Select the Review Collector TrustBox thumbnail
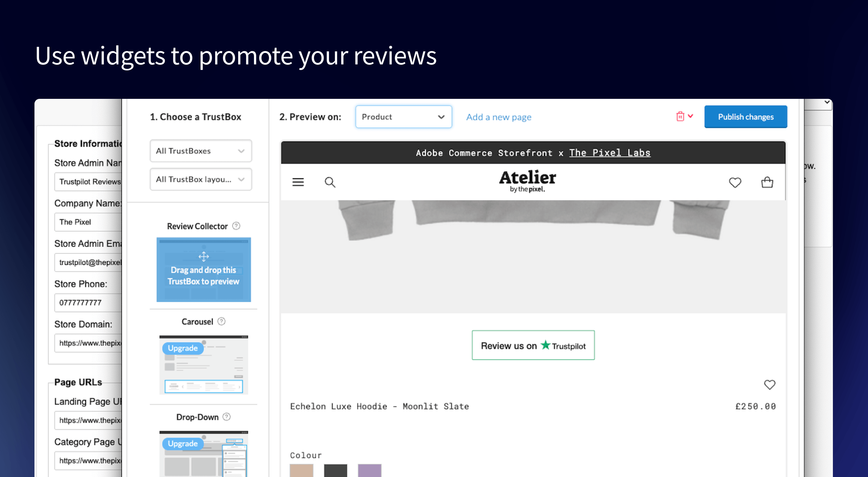 pyautogui.click(x=204, y=270)
